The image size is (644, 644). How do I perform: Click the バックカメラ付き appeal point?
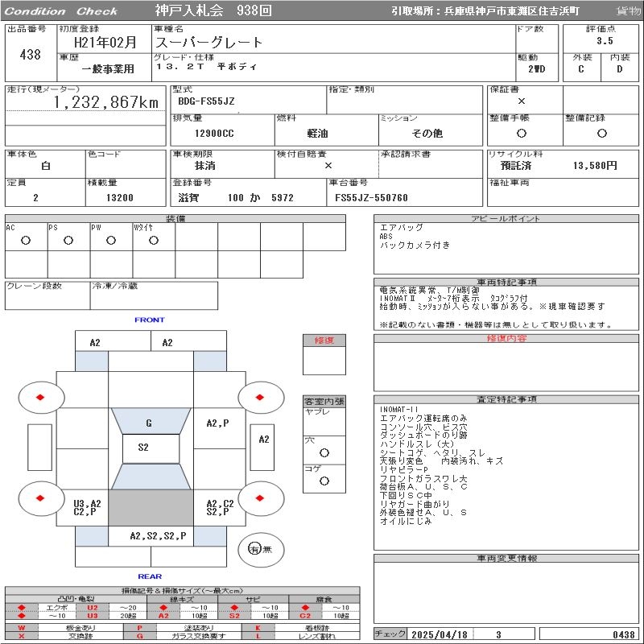point(415,246)
